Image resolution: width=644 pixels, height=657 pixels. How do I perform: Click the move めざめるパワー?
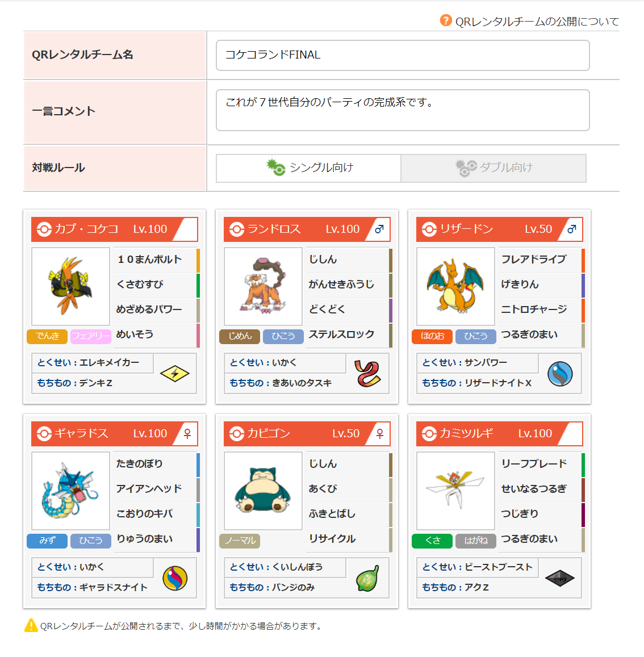pos(149,309)
